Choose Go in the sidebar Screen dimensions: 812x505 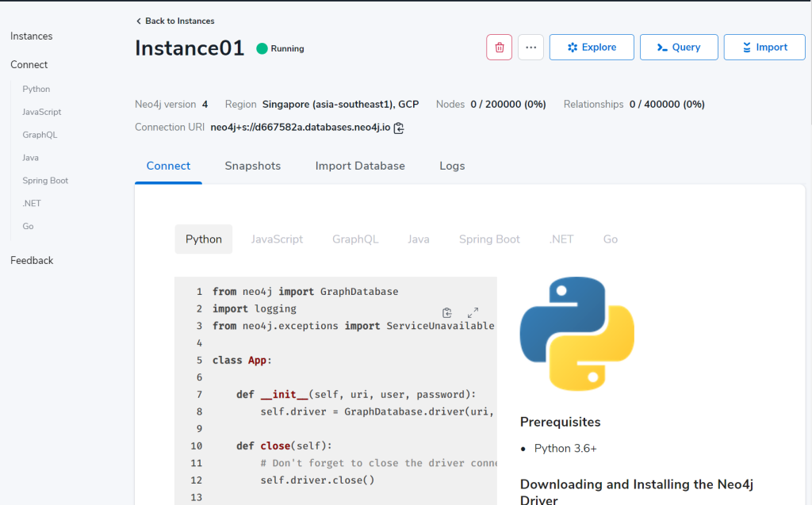point(28,227)
